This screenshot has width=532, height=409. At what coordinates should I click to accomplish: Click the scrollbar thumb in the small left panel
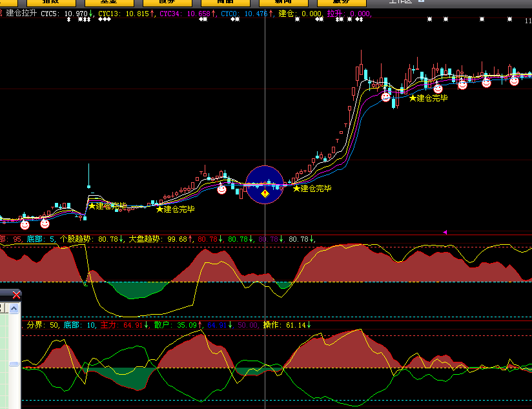pos(14,364)
